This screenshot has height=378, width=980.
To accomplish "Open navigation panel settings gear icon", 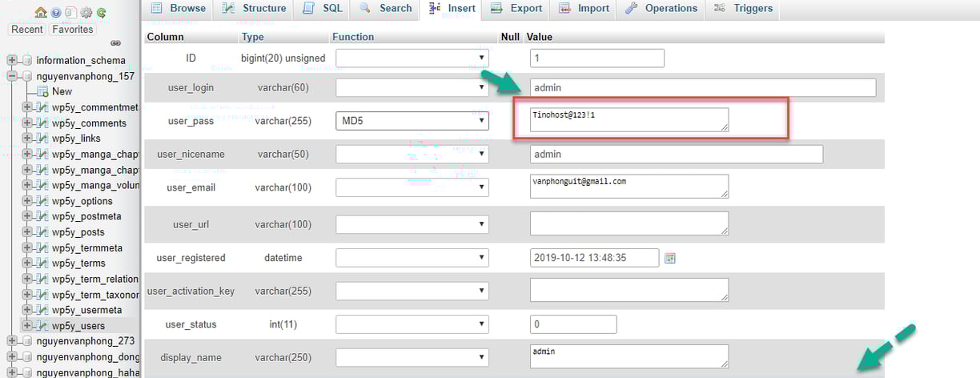I will pos(86,13).
